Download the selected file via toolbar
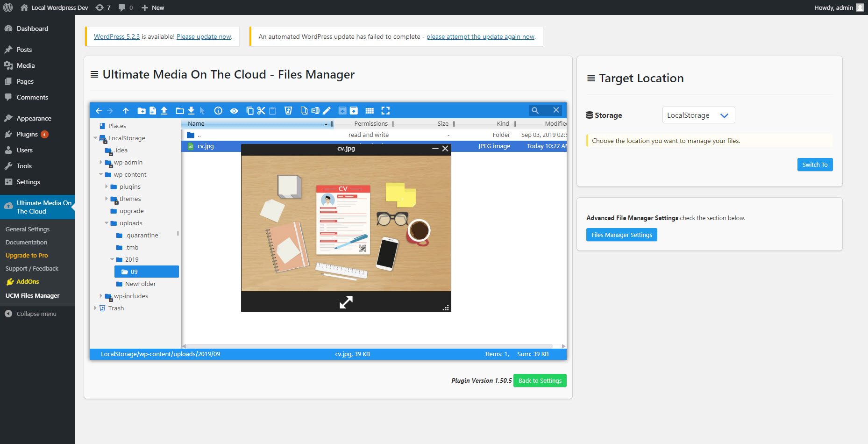This screenshot has height=444, width=868. point(191,111)
